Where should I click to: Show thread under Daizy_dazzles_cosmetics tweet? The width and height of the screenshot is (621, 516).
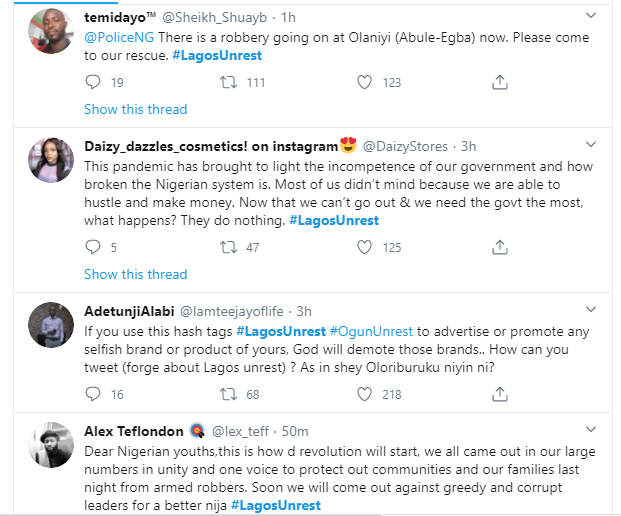coord(135,274)
